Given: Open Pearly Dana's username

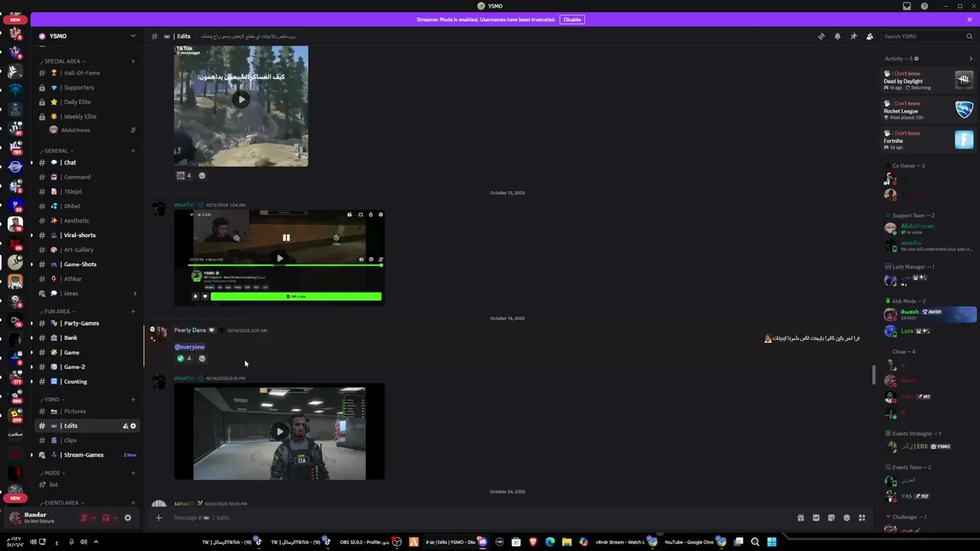Looking at the screenshot, I should point(190,330).
